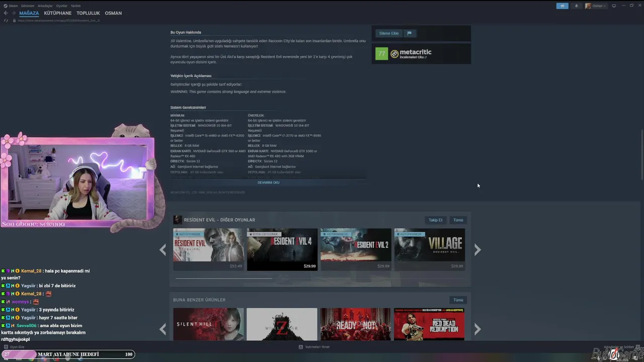
Task: Open the Yardım menu
Action: (75, 6)
